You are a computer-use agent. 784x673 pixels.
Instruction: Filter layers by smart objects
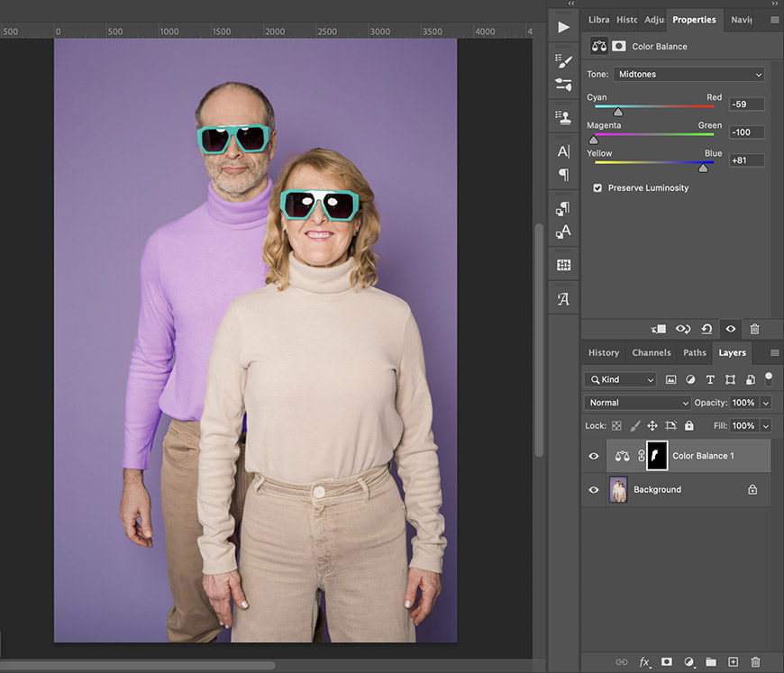[751, 380]
